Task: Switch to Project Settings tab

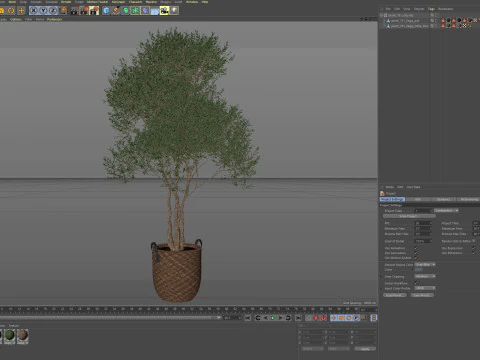Action: (392, 199)
